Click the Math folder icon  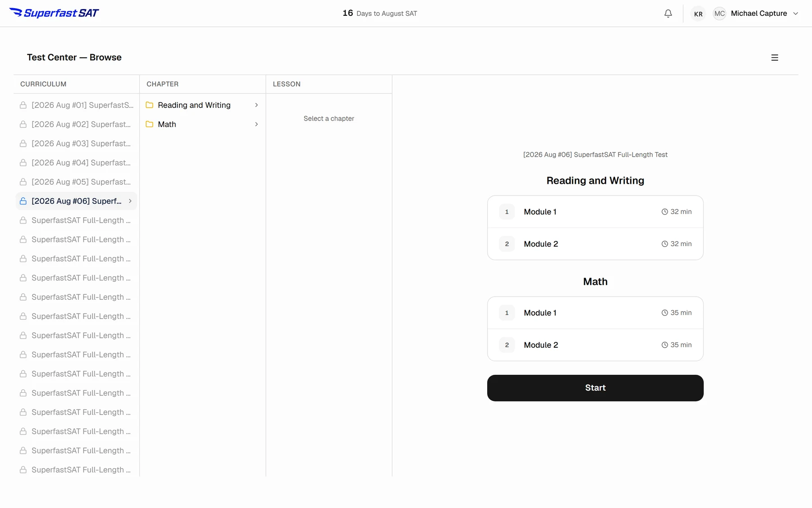pyautogui.click(x=149, y=124)
